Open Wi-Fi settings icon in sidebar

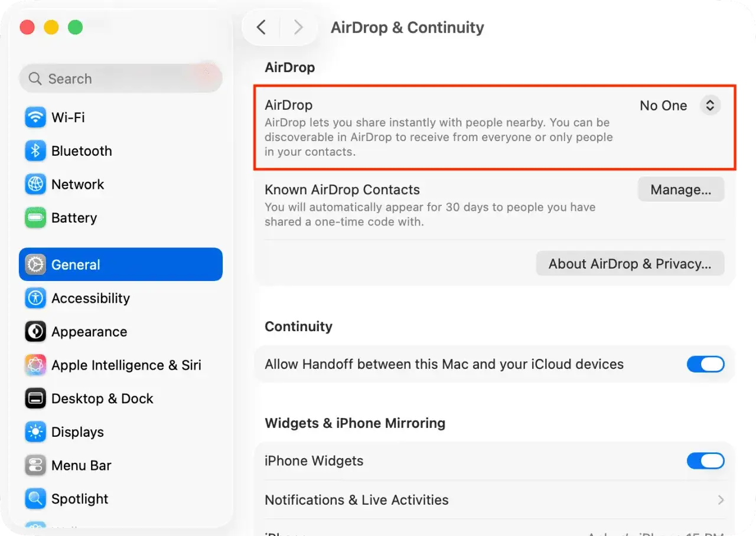click(x=35, y=117)
